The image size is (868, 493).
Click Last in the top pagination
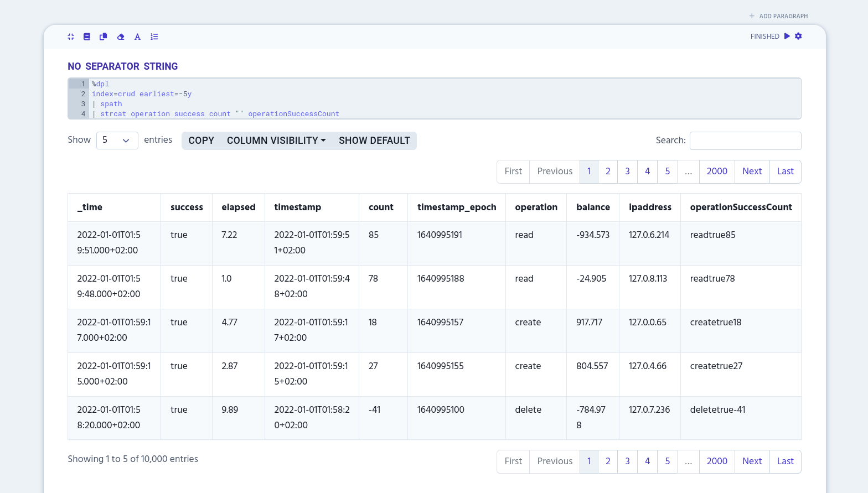pyautogui.click(x=786, y=172)
